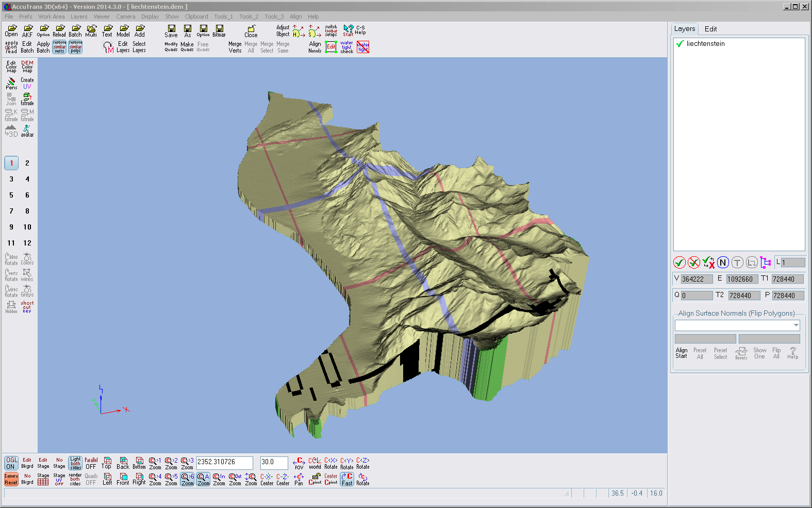The width and height of the screenshot is (812, 508).
Task: Click Align Start button
Action: click(682, 353)
